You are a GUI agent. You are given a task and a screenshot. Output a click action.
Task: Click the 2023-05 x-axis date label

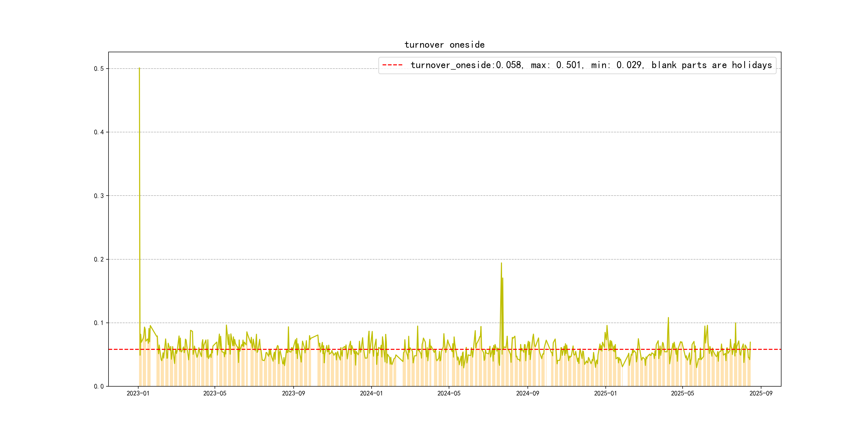[215, 393]
